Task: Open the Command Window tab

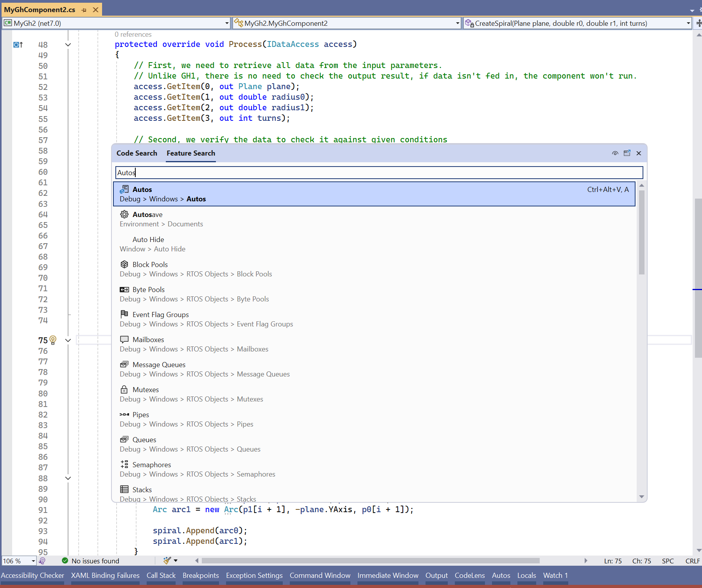Action: (x=320, y=575)
